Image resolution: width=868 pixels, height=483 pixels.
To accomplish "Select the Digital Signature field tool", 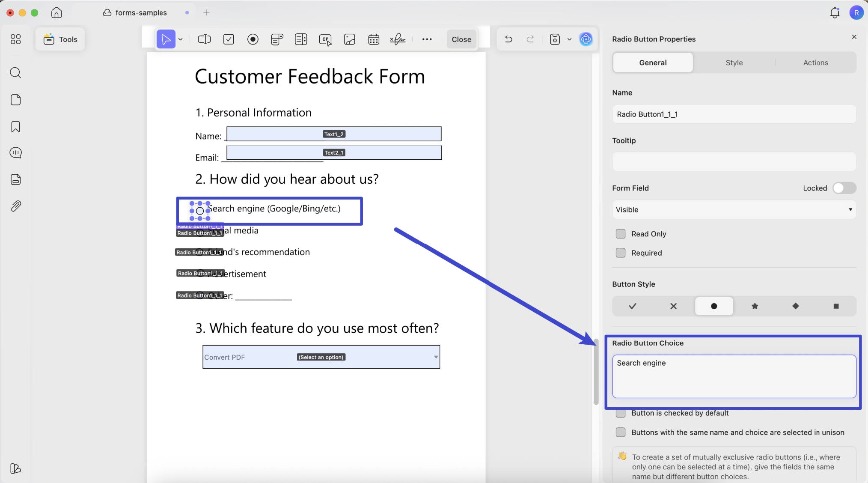I will coord(398,39).
